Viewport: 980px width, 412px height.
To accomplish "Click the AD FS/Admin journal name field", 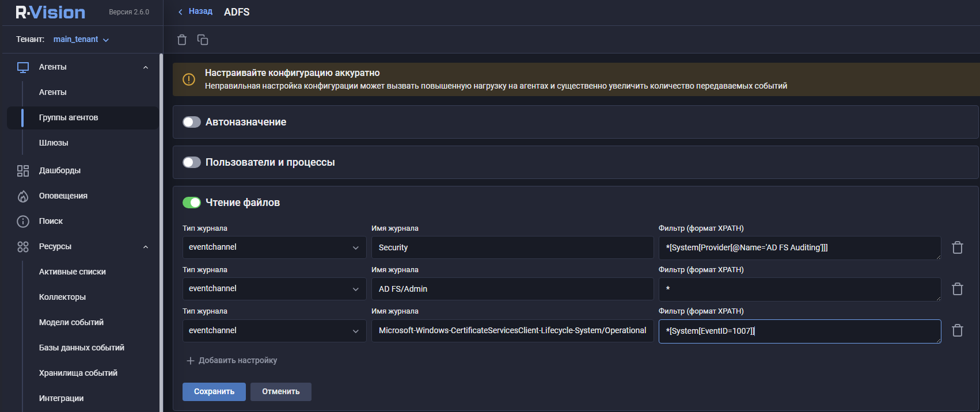I will (x=512, y=289).
